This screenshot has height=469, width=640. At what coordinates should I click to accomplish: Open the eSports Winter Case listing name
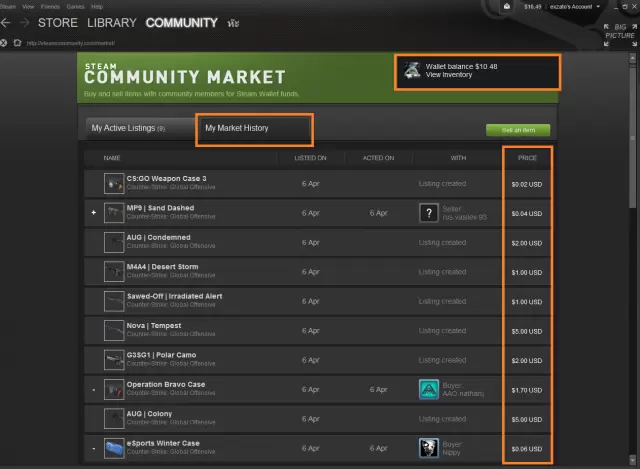[x=163, y=443]
